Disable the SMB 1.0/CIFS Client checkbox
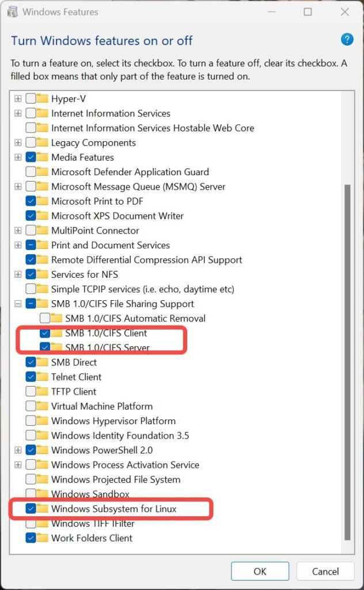The width and height of the screenshot is (364, 590). pos(44,333)
